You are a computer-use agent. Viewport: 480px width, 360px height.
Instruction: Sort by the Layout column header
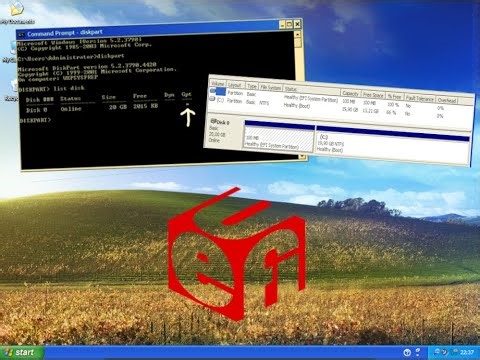(235, 84)
